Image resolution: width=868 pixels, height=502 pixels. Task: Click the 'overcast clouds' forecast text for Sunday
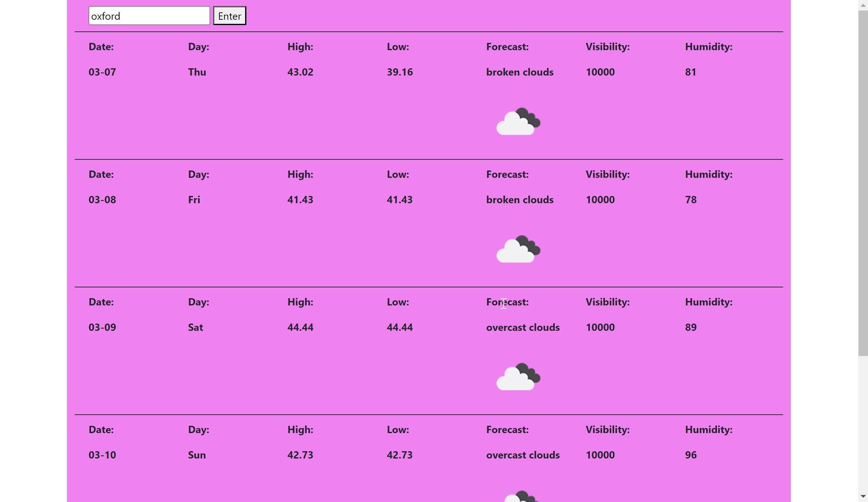click(523, 455)
